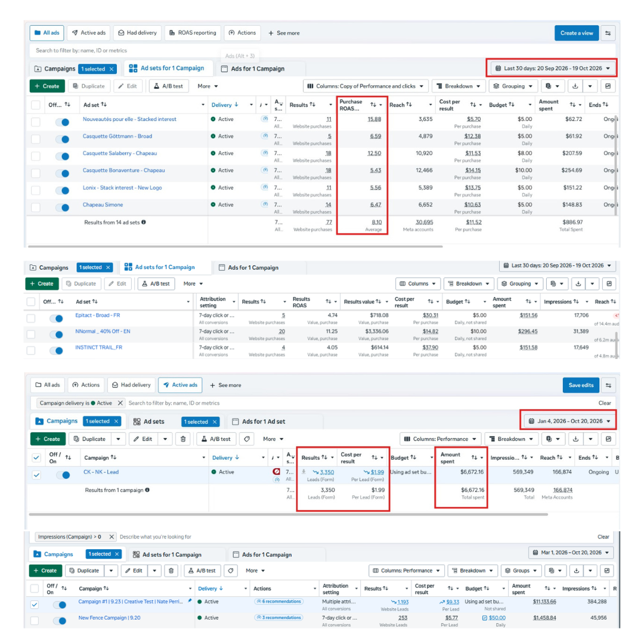Switch off New Fence Campaign | 9.20 toggle
Image resolution: width=644 pixels, height=644 pixels.
tap(60, 621)
